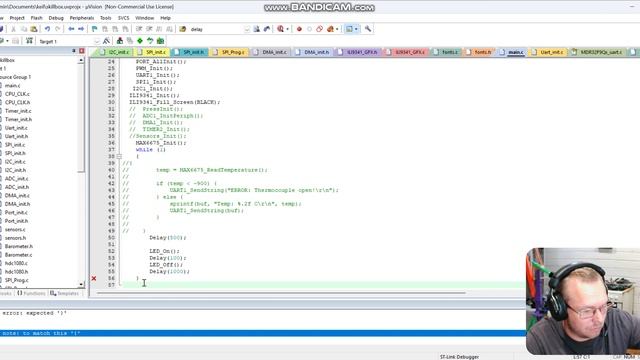This screenshot has width=640, height=360.
Task: Click the Select Software Packs green arrow icon
Action: click(150, 41)
